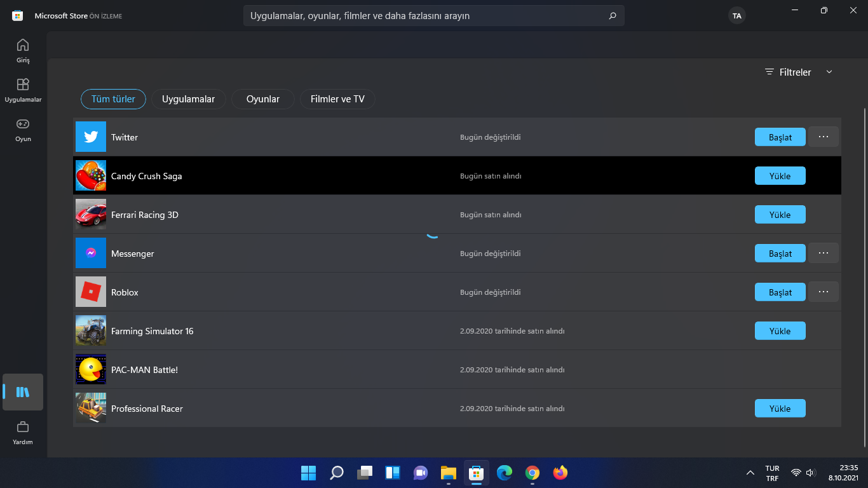Switch to Uygulamalar filter tab
The width and height of the screenshot is (868, 488).
(x=189, y=99)
